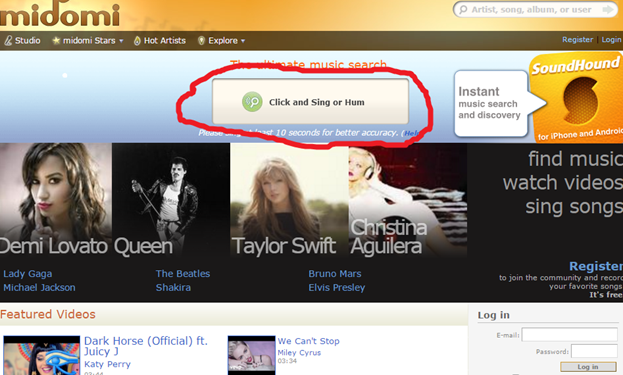623x375 pixels.
Task: Play the We Can't Stop video thumbnail
Action: pos(252,356)
